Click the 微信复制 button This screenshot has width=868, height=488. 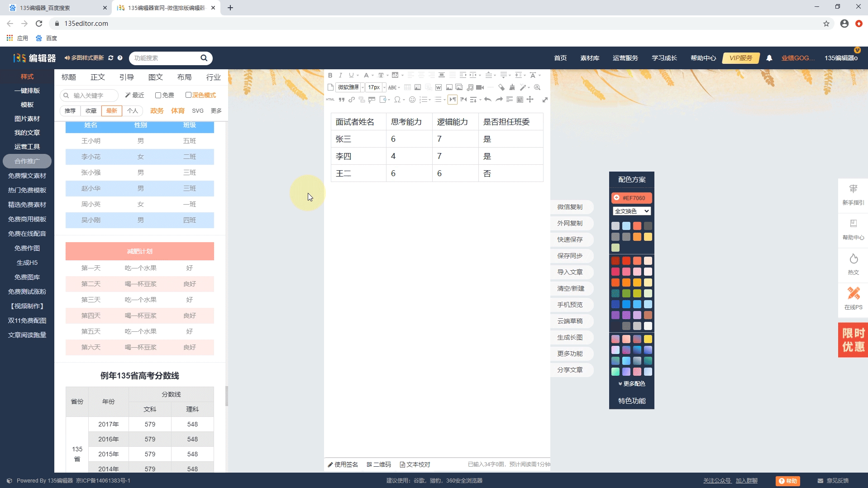[x=570, y=207]
